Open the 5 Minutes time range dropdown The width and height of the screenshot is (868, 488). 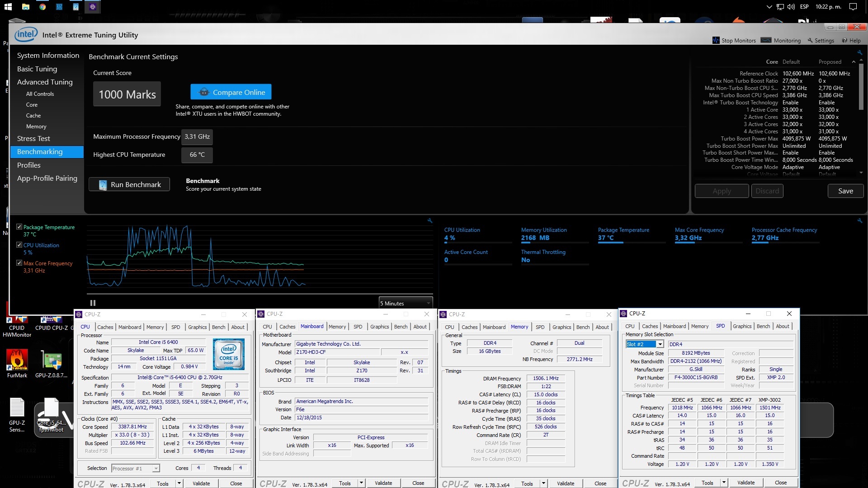click(x=406, y=303)
